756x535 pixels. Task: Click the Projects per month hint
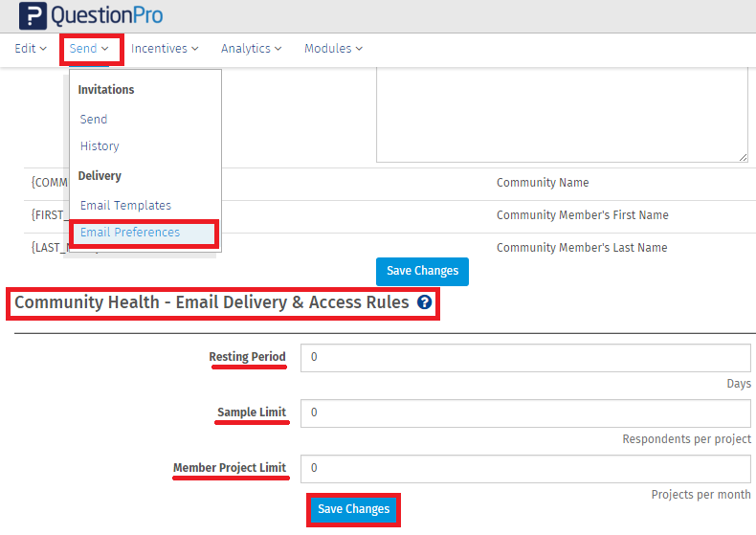(701, 495)
